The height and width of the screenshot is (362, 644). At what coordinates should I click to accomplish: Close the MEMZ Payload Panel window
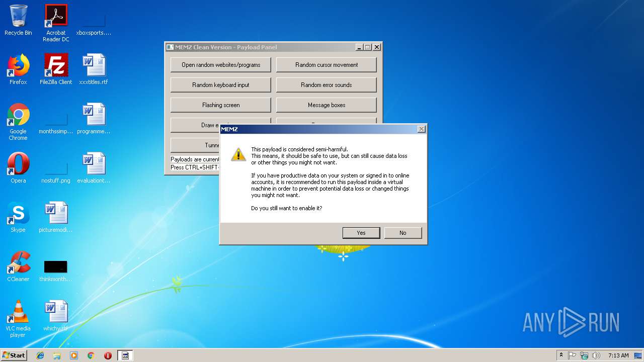click(377, 47)
